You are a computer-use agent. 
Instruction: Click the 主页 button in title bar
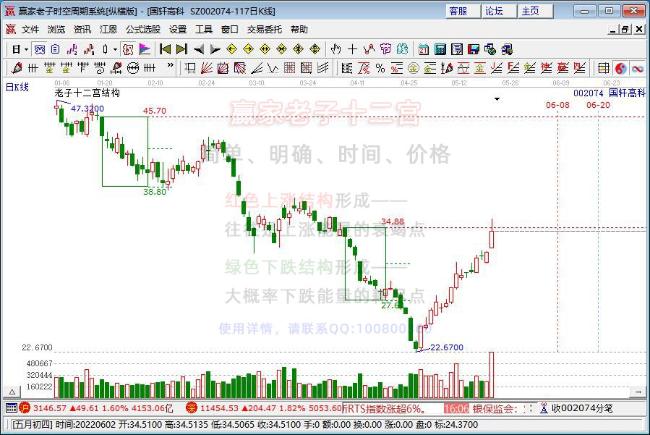click(x=535, y=11)
